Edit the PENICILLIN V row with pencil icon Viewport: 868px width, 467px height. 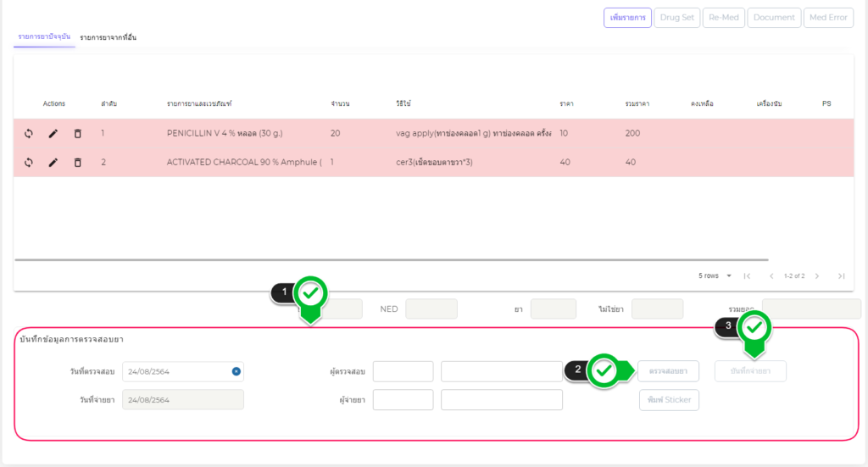tap(53, 134)
